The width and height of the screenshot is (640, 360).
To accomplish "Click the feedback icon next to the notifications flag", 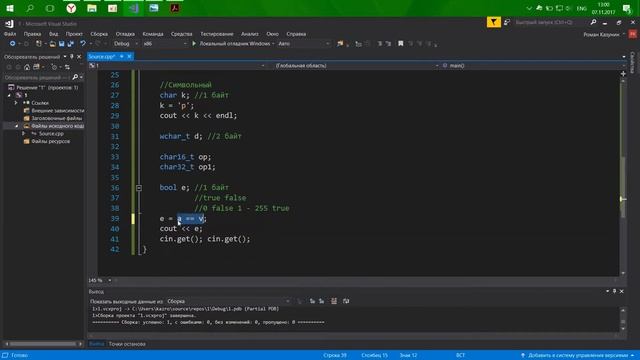I will pyautogui.click(x=507, y=22).
